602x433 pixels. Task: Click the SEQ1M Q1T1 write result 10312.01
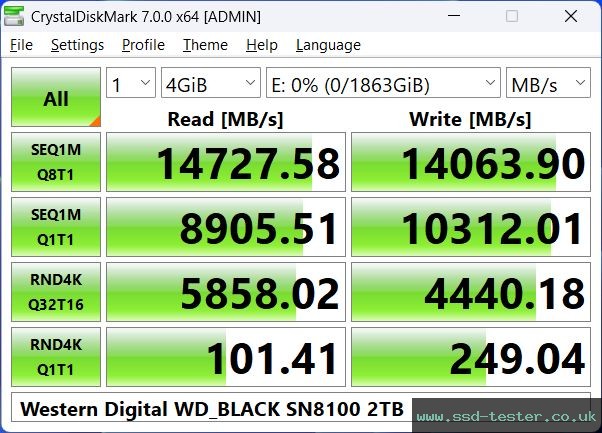[x=471, y=227]
